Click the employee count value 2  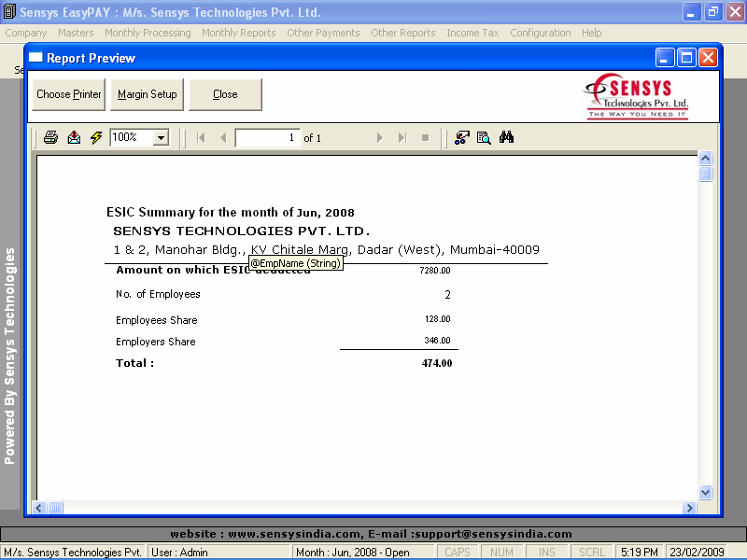pos(447,295)
